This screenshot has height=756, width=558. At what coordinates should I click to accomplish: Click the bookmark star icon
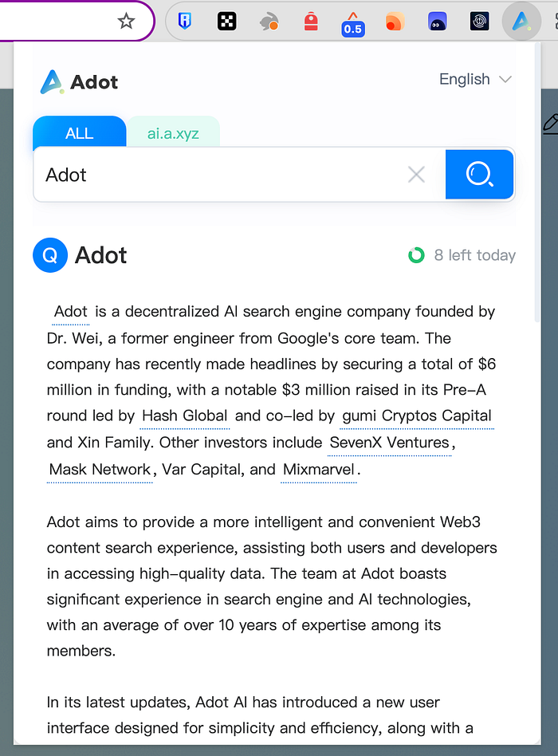click(126, 22)
